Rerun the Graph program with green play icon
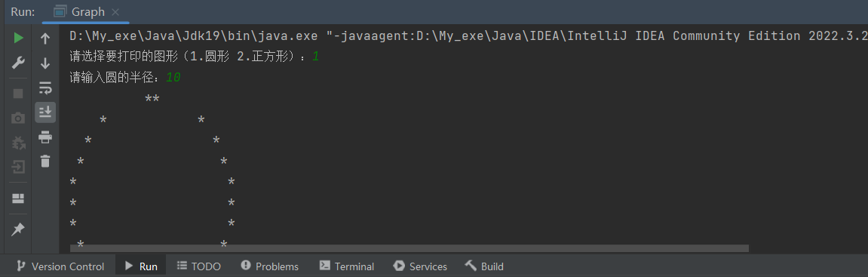 (x=18, y=38)
